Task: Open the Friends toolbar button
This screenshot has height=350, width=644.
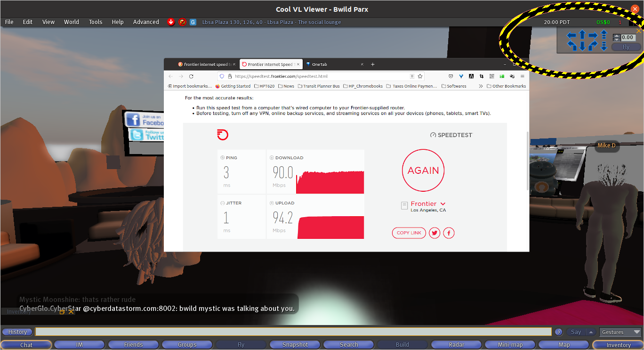Action: 133,345
